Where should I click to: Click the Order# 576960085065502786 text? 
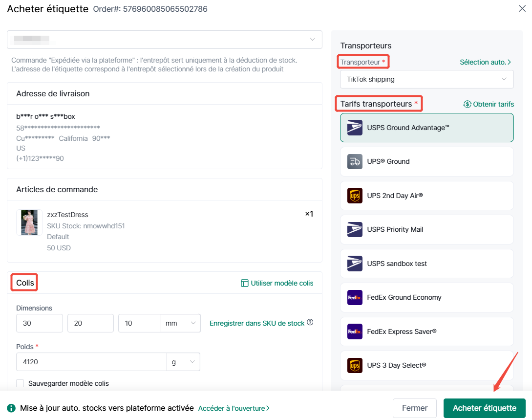click(150, 9)
